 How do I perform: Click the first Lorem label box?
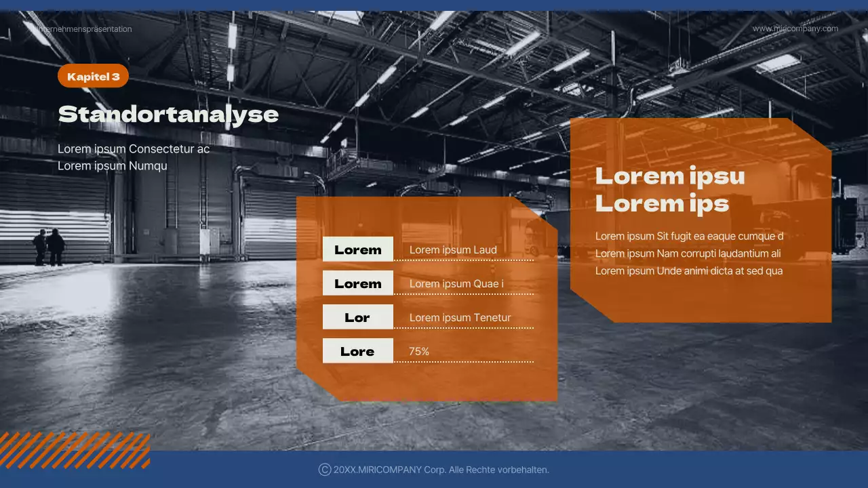click(x=357, y=249)
